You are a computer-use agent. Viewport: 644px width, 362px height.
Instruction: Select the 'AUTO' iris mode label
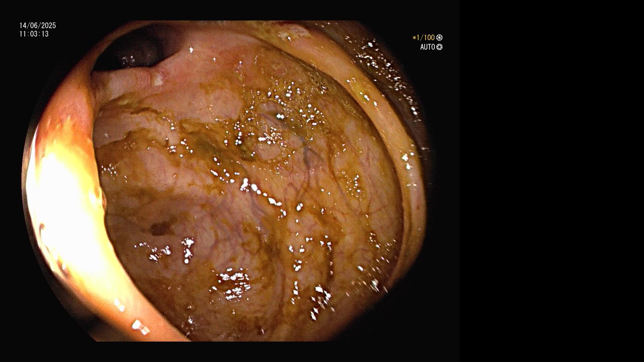pyautogui.click(x=428, y=47)
